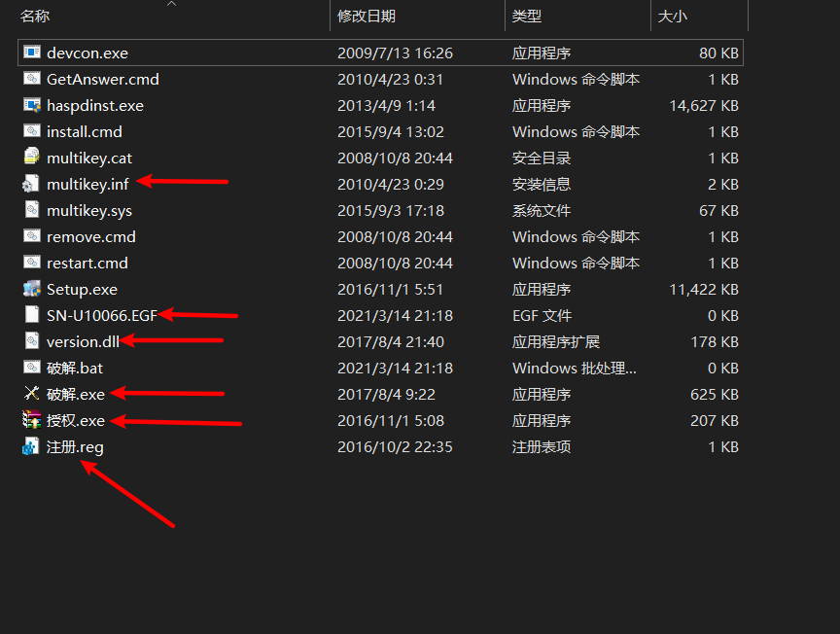The width and height of the screenshot is (840, 634).
Task: Click the 67 KB size value
Action: click(718, 211)
